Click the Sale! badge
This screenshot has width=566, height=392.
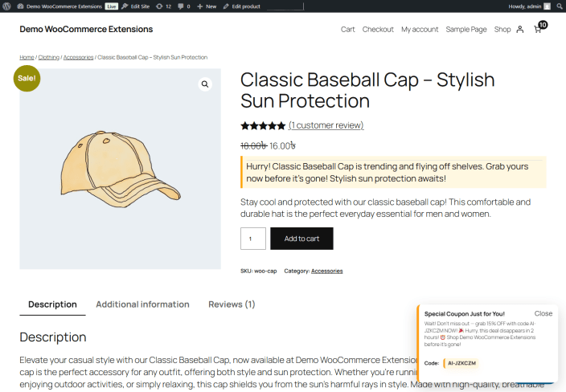(x=27, y=78)
